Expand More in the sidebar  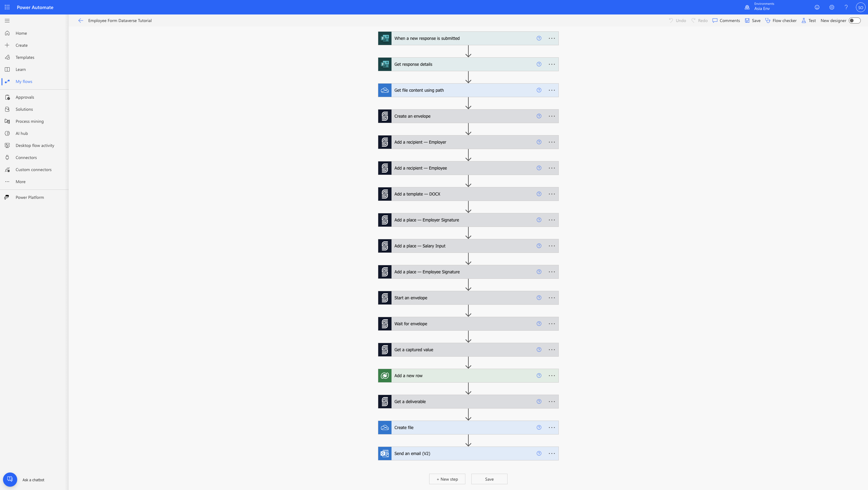20,182
